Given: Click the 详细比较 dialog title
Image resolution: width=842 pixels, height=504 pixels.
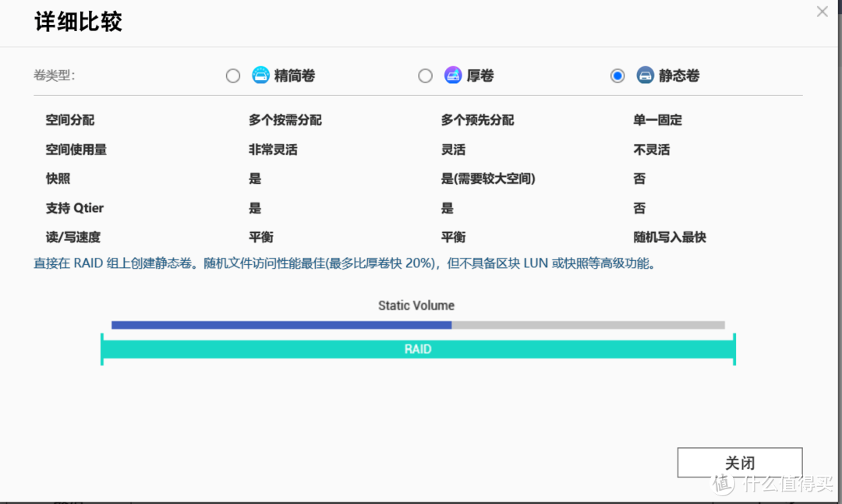Looking at the screenshot, I should pyautogui.click(x=78, y=22).
